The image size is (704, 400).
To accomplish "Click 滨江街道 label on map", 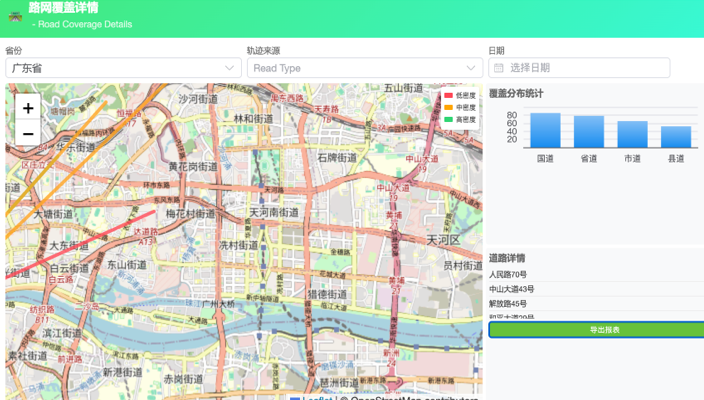I will click(x=62, y=333).
